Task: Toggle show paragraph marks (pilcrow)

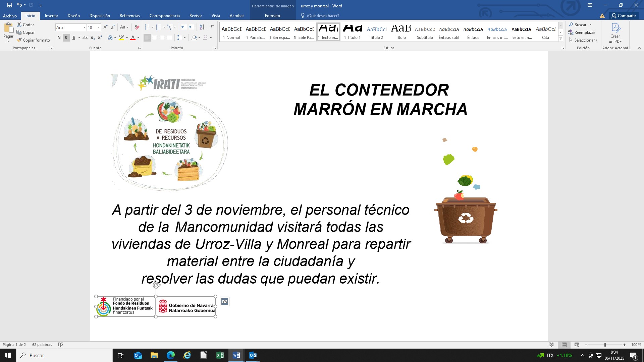Action: point(212,27)
